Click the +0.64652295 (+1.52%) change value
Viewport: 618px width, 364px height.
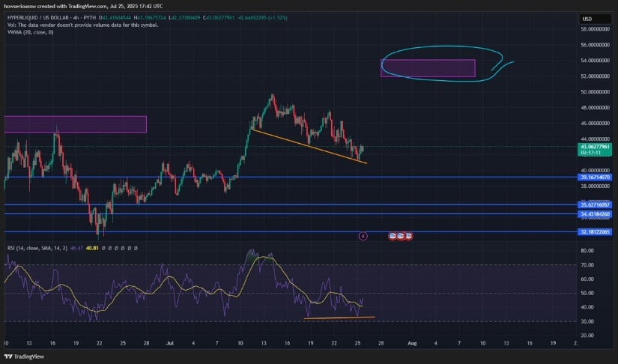262,18
